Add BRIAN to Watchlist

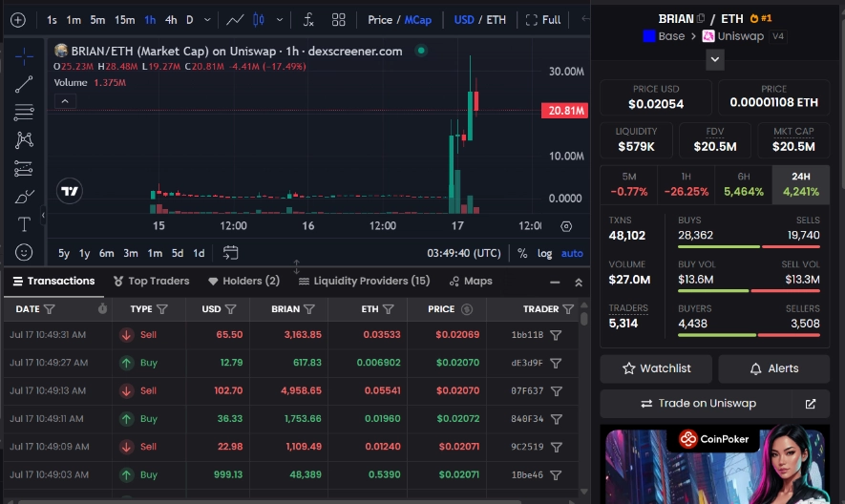(656, 368)
